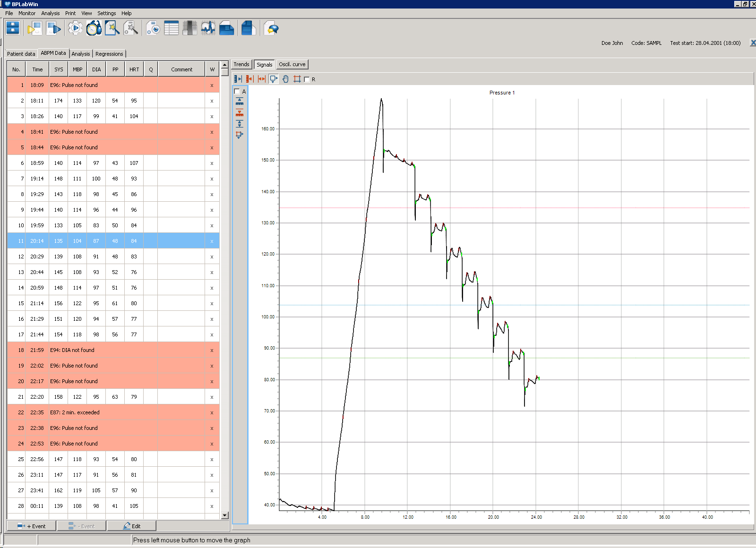
Task: Switch to the Oscil. curve tab
Action: pos(292,64)
